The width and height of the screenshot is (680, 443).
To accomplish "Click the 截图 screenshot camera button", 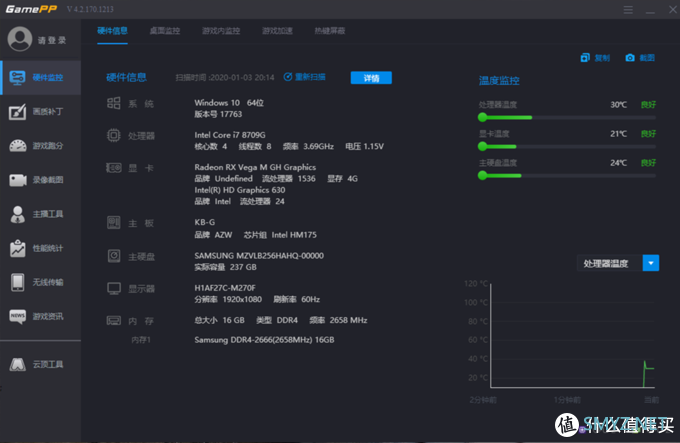I will point(640,58).
